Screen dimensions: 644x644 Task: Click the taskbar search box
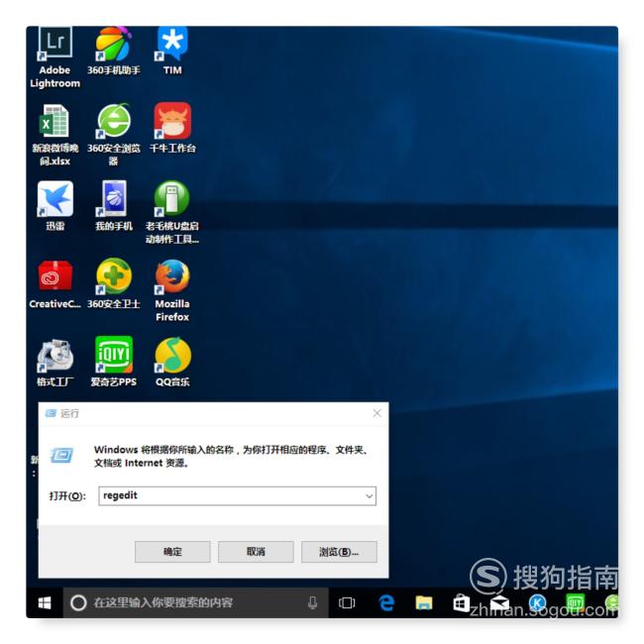click(195, 603)
